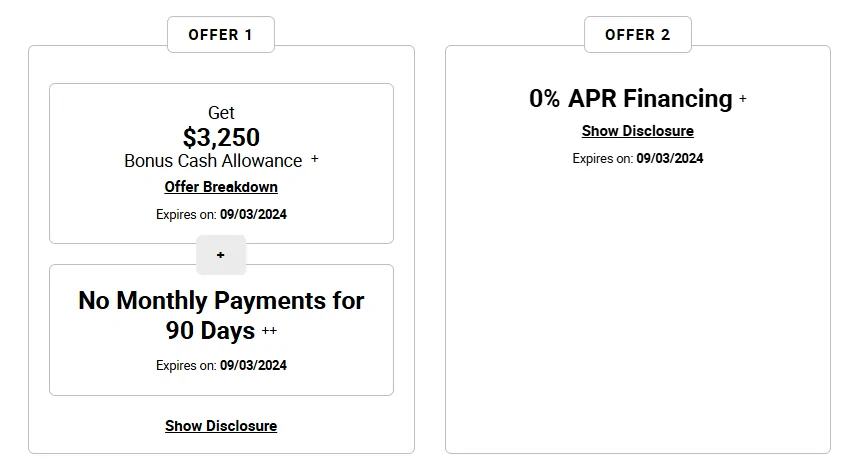Click the 0% APR Financing heading
This screenshot has height=466, width=857.
tap(631, 99)
